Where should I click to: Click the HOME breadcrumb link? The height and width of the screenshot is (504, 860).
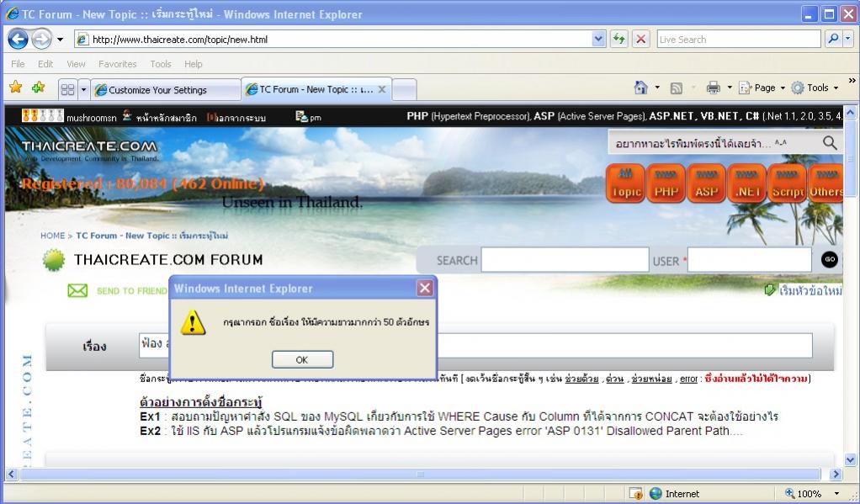pyautogui.click(x=52, y=236)
